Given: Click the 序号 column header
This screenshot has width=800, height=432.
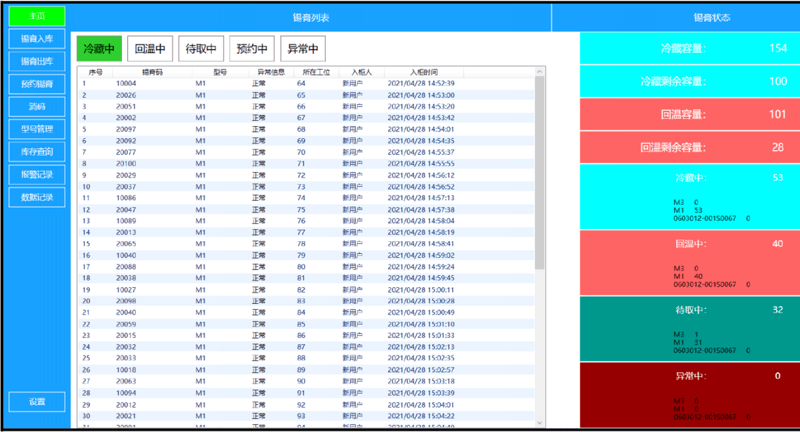Looking at the screenshot, I should [x=95, y=72].
